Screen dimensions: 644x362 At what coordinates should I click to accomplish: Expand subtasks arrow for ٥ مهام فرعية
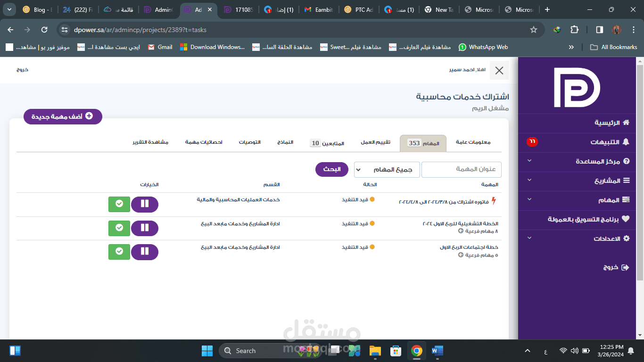461,255
